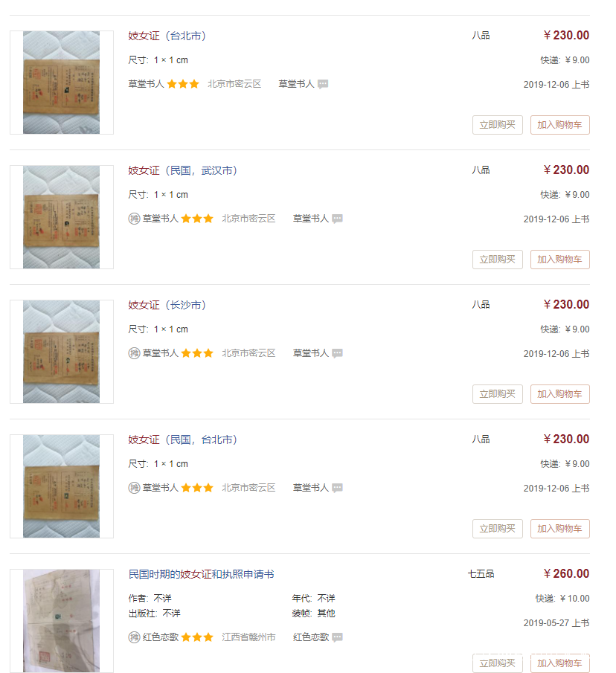This screenshot has width=616, height=673.
Task: Click 加入购物车 for 妓女证（民国，台北市）
Action: pos(559,529)
